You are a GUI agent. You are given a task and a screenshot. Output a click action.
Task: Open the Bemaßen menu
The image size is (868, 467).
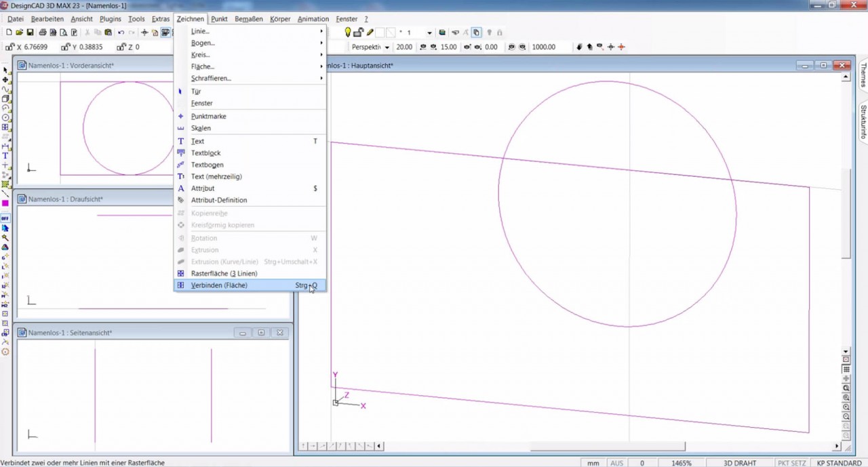[x=248, y=18]
